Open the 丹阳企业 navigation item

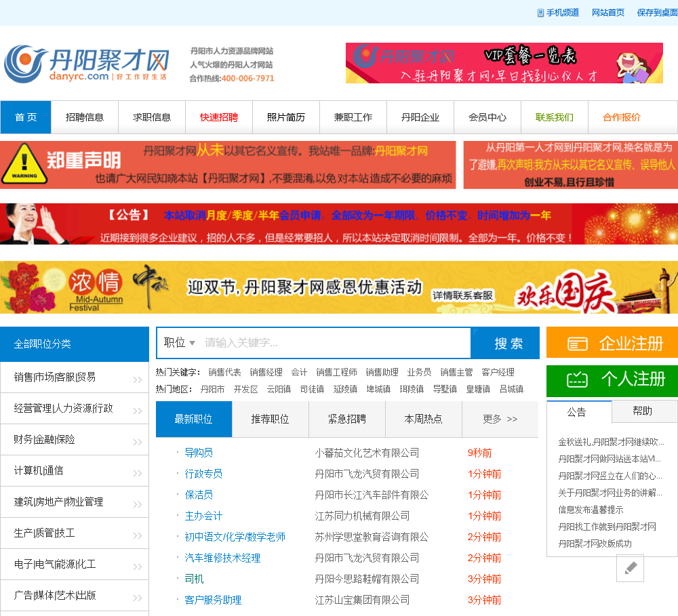[x=420, y=117]
